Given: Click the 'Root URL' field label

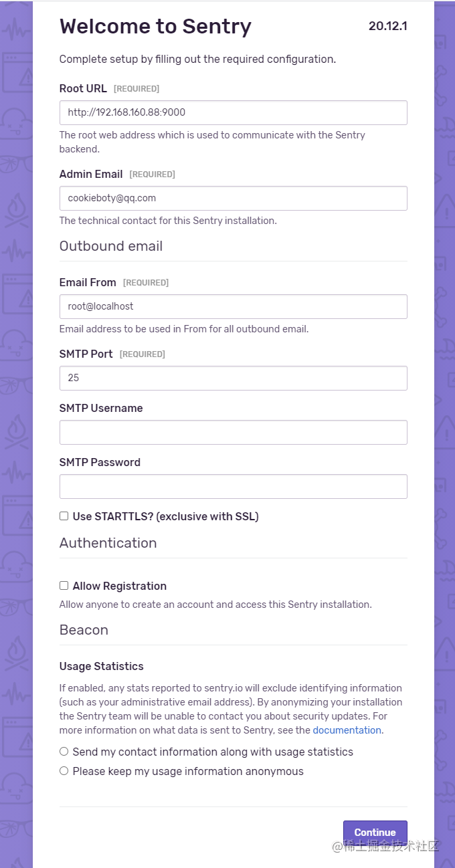Looking at the screenshot, I should pyautogui.click(x=83, y=88).
